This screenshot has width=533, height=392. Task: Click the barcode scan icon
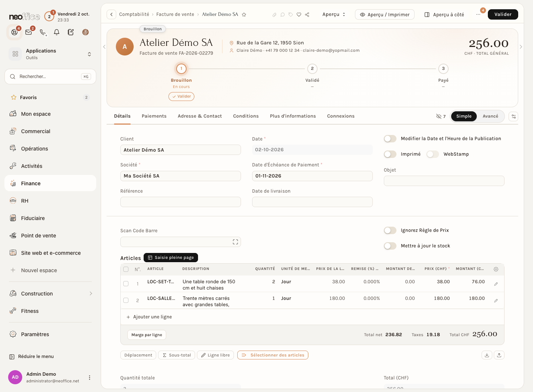(x=235, y=242)
